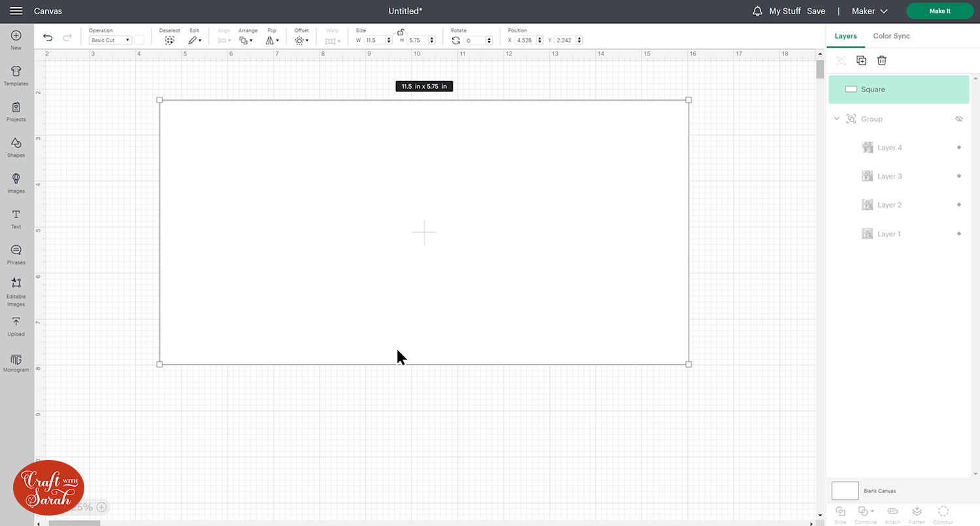
Task: Zoom in with the plus icon
Action: pyautogui.click(x=101, y=507)
